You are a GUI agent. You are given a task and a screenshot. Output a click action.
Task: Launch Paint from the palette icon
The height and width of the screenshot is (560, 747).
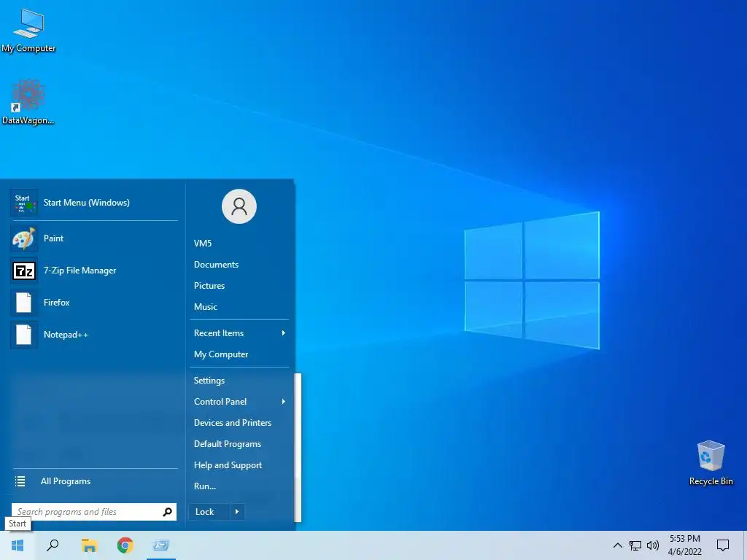pos(24,238)
